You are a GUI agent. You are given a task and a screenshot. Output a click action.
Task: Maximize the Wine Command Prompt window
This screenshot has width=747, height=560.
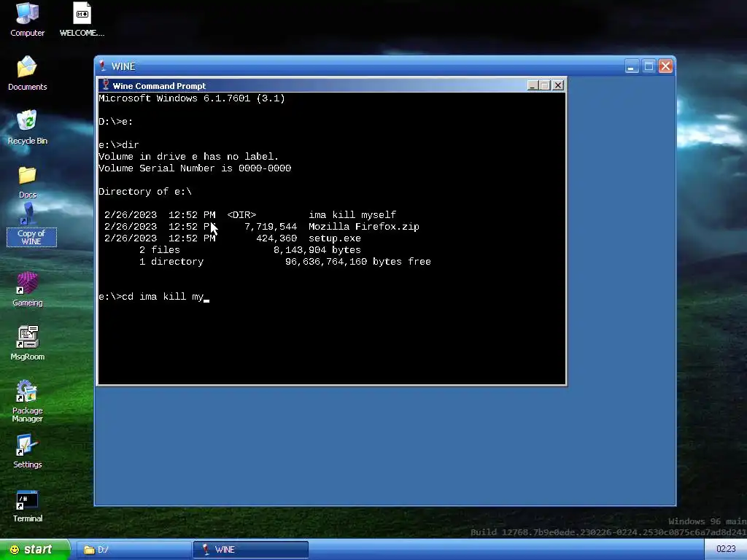(x=545, y=85)
